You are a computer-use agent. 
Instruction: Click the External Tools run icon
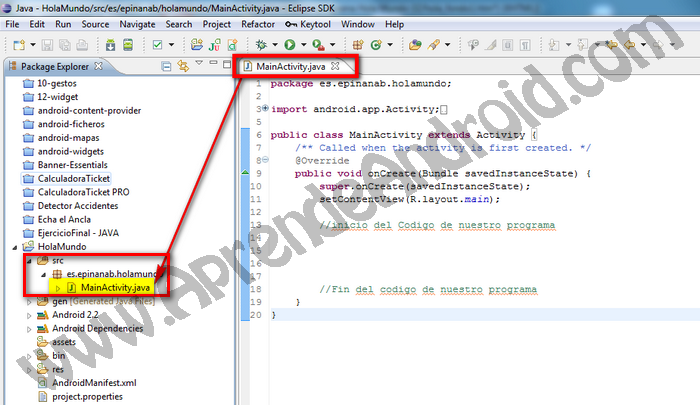(x=318, y=45)
